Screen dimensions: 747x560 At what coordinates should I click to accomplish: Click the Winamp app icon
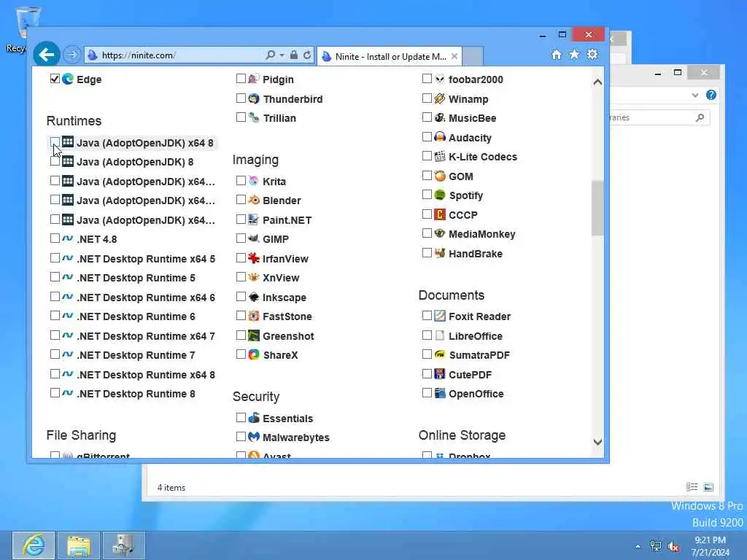tap(440, 98)
